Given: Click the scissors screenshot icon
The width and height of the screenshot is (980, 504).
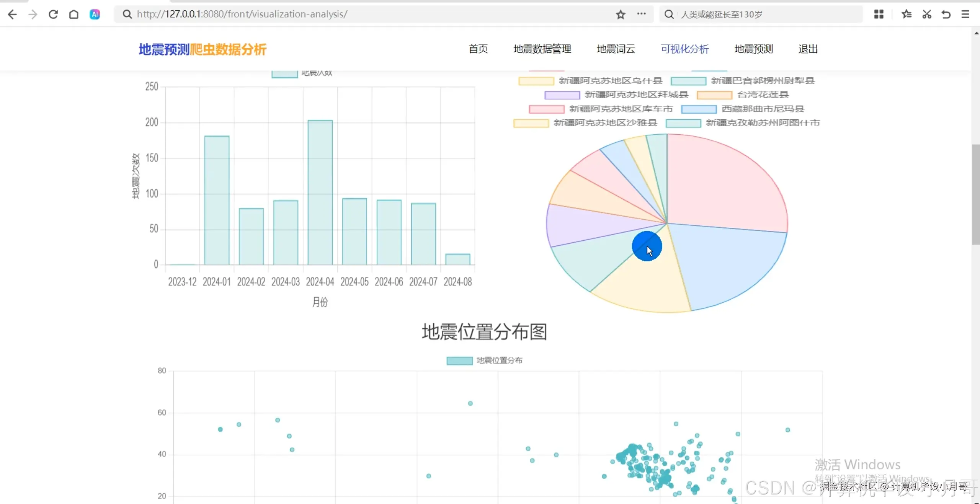Looking at the screenshot, I should click(x=926, y=15).
